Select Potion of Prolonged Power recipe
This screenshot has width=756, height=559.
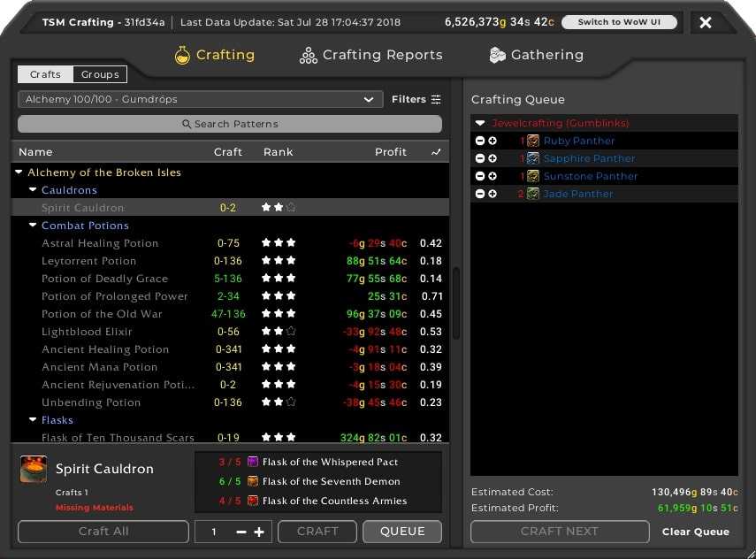pyautogui.click(x=230, y=296)
